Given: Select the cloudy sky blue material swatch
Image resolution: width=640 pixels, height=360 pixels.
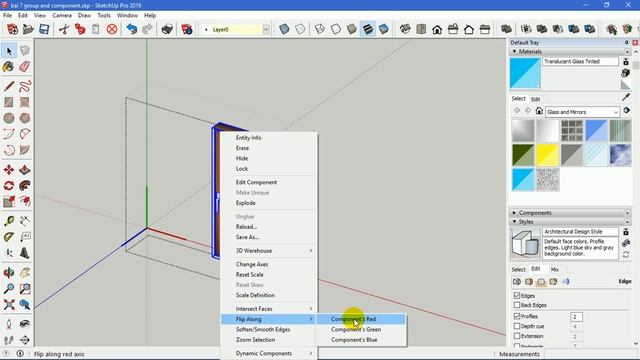Looking at the screenshot, I should point(620,155).
